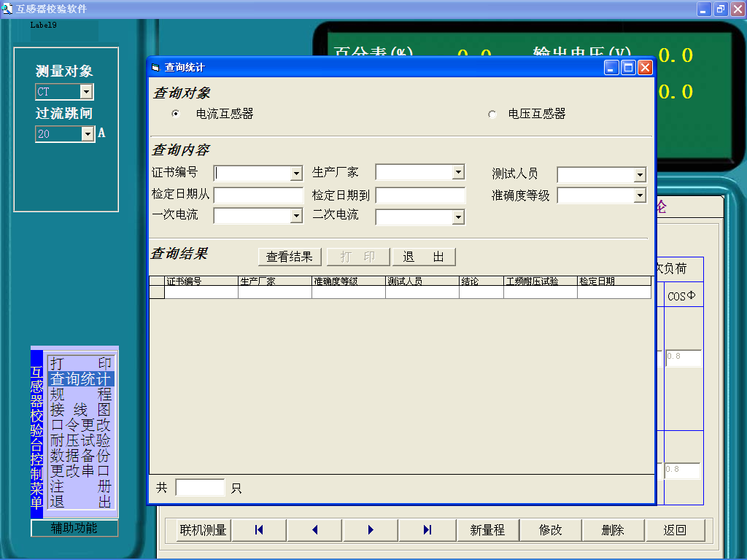Screen dimensions: 747x560
Task: Click previous record arrow button
Action: click(x=314, y=530)
